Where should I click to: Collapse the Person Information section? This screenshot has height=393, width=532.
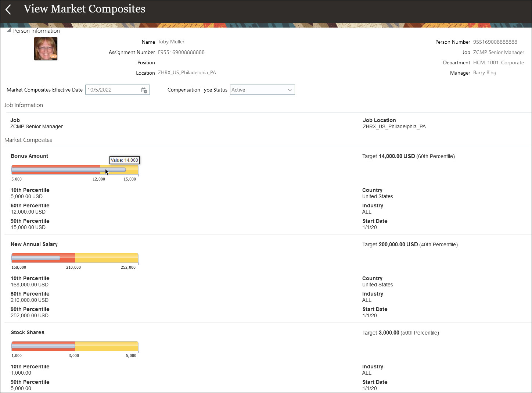pos(9,31)
